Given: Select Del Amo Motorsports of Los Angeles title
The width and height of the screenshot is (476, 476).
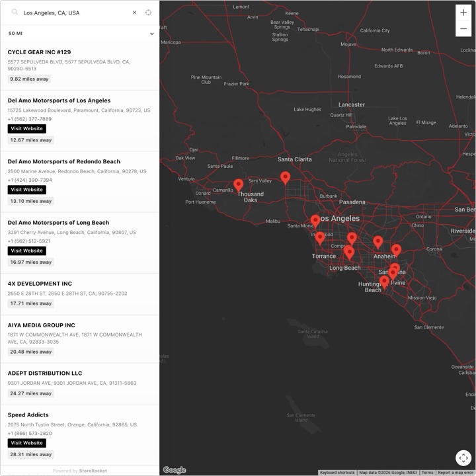Looking at the screenshot, I should (x=59, y=100).
